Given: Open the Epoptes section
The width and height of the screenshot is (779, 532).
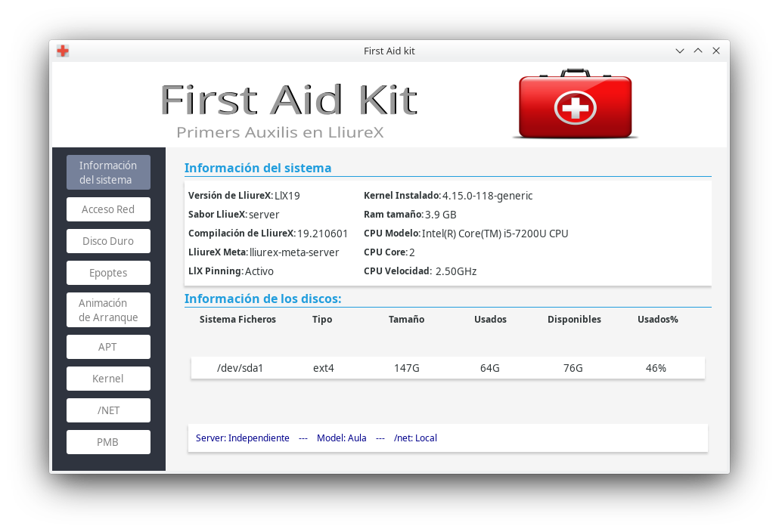Looking at the screenshot, I should pyautogui.click(x=108, y=273).
